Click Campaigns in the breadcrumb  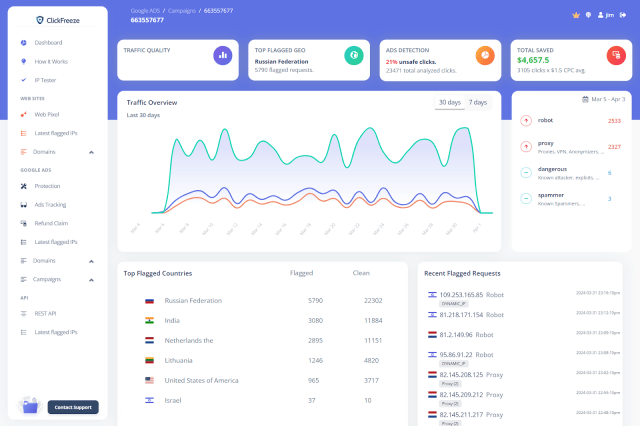tap(184, 11)
